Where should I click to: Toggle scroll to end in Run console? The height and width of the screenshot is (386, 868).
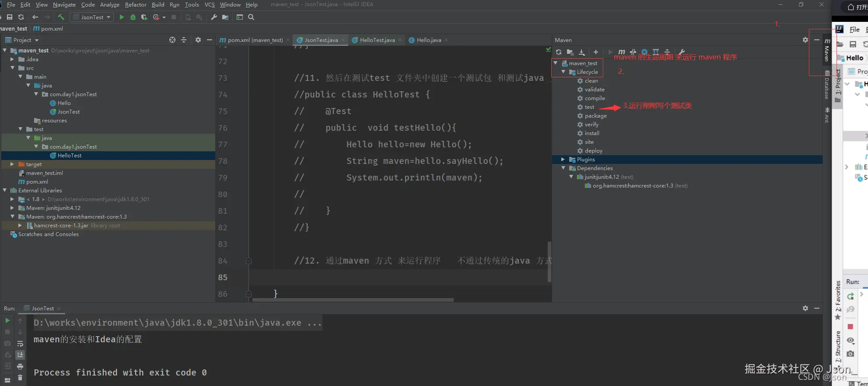pyautogui.click(x=20, y=355)
